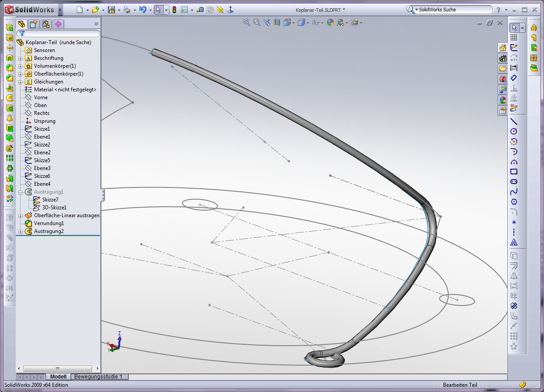Open the PropertyManager tab
This screenshot has height=392, width=544.
coord(33,24)
